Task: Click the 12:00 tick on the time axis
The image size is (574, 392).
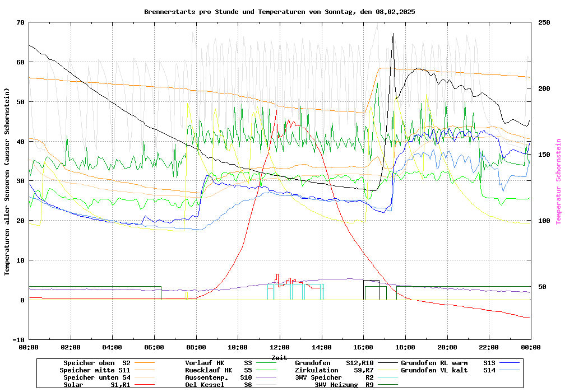Action: 279,347
